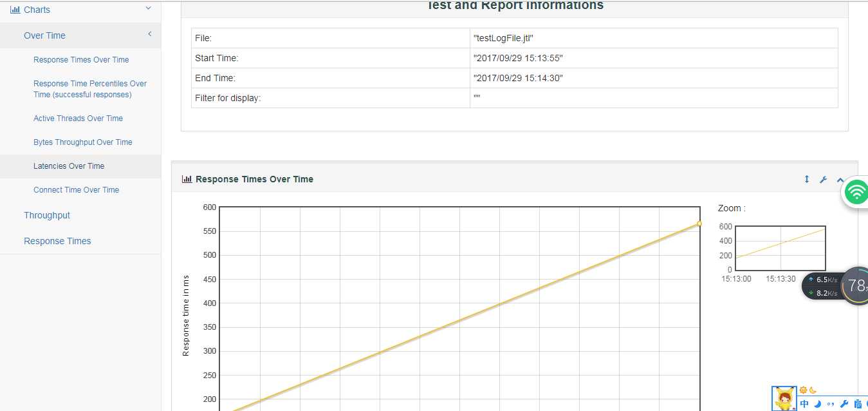Viewport: 868px width, 411px height.
Task: Click the clipboard icon in IME bar
Action: 858,404
